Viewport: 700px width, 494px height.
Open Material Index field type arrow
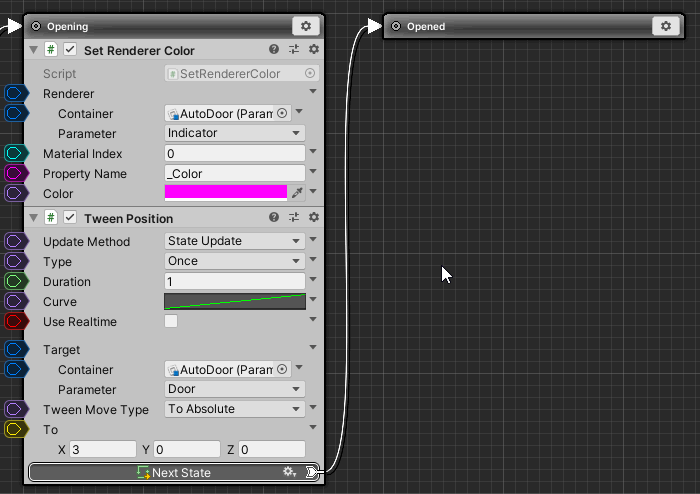point(313,152)
